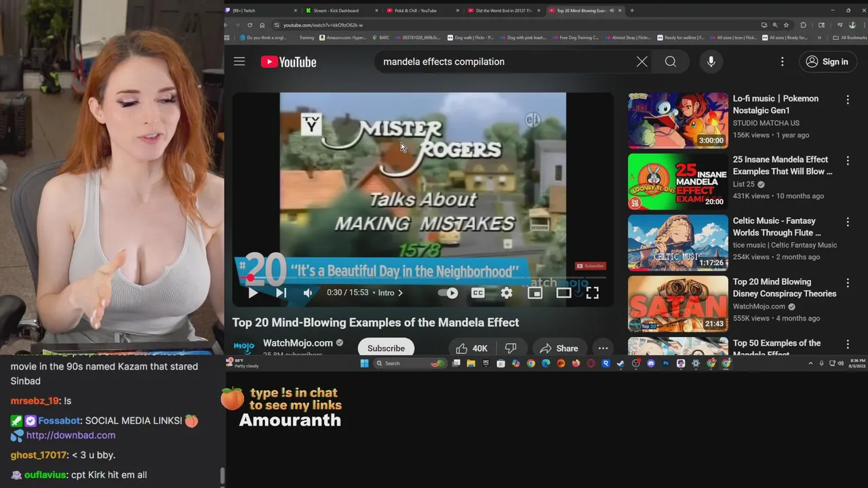Viewport: 868px width, 488px height.
Task: Open Top 20 Disney Conspiracy Theories video
Action: click(x=785, y=287)
